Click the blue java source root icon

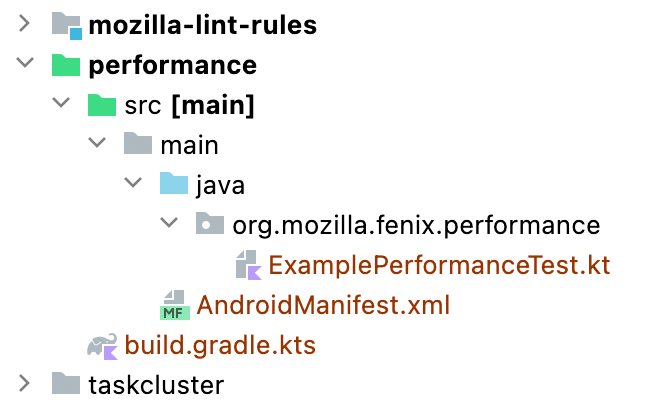174,185
